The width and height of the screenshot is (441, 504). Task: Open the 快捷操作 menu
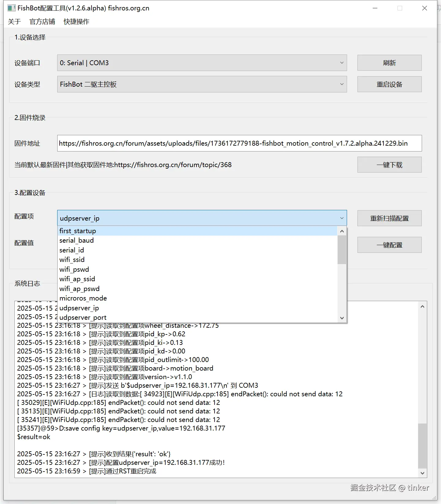(x=77, y=21)
